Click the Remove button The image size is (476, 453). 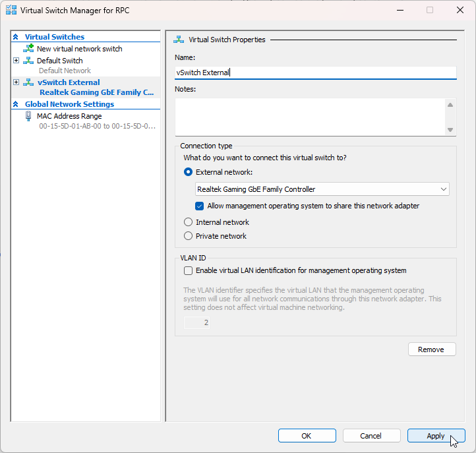point(432,349)
